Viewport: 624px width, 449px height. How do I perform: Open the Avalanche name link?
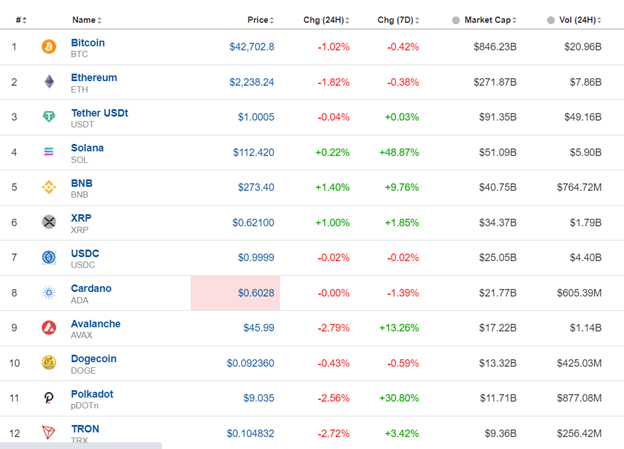96,324
